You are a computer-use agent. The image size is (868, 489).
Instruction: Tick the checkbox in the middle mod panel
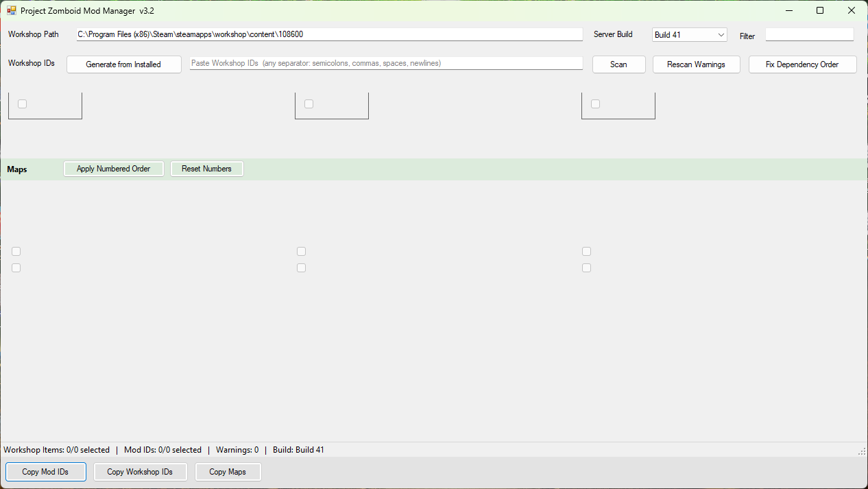tap(309, 104)
